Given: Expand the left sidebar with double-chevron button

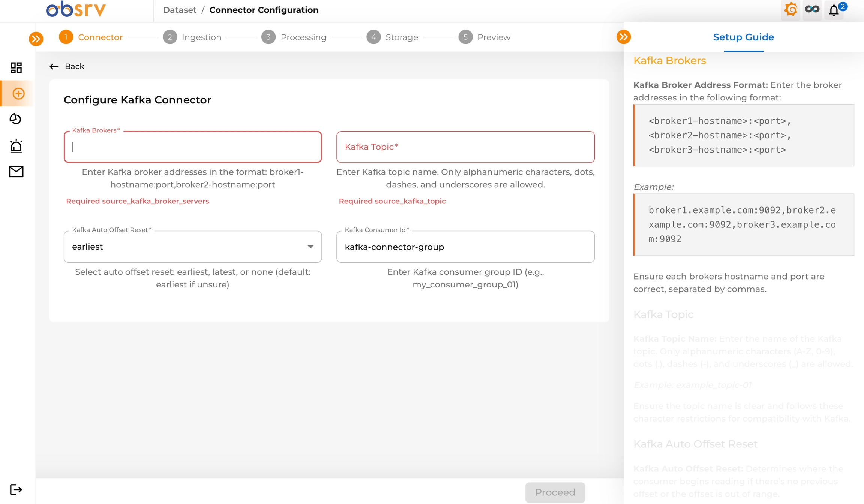Looking at the screenshot, I should coord(36,39).
